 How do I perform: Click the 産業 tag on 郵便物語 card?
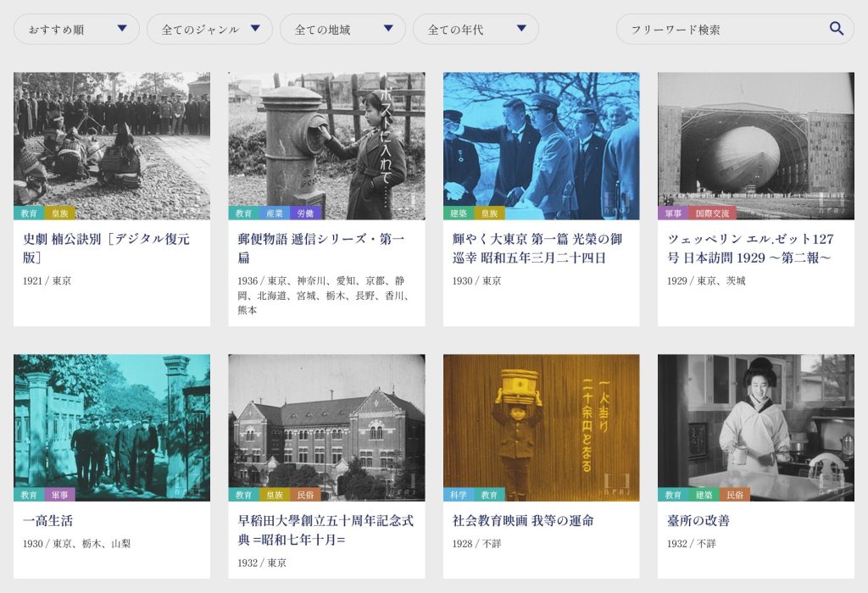pyautogui.click(x=274, y=213)
